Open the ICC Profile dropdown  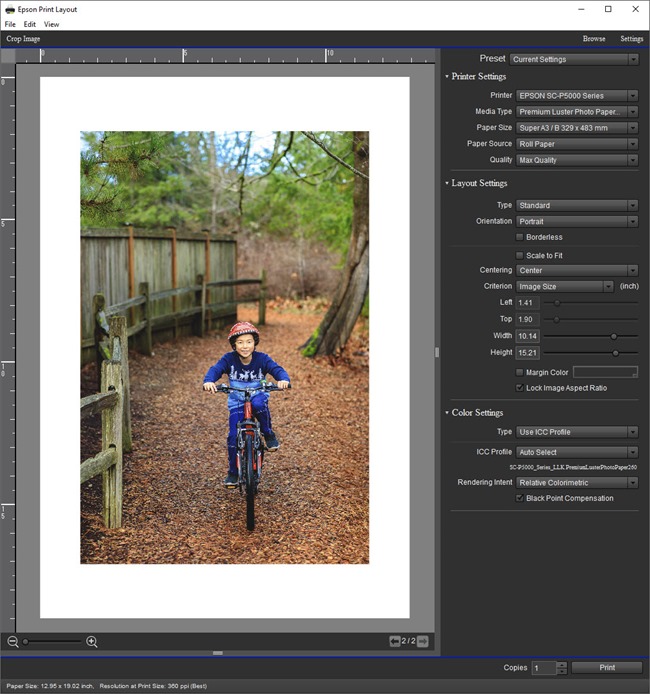pyautogui.click(x=577, y=452)
